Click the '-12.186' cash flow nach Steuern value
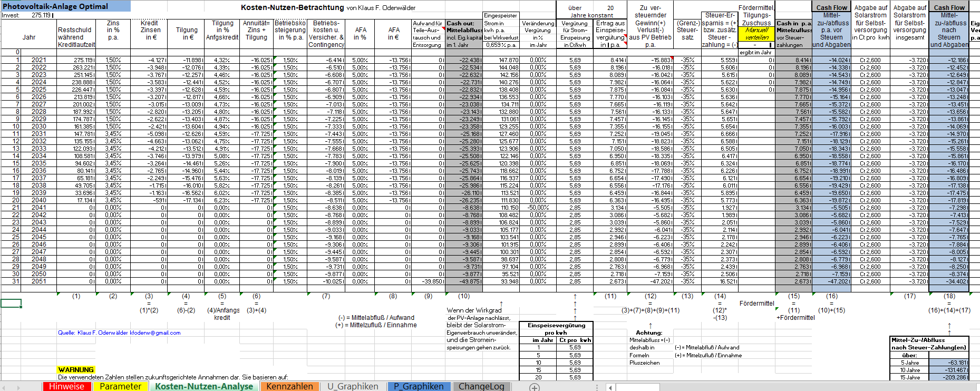980x391 pixels. (949, 60)
